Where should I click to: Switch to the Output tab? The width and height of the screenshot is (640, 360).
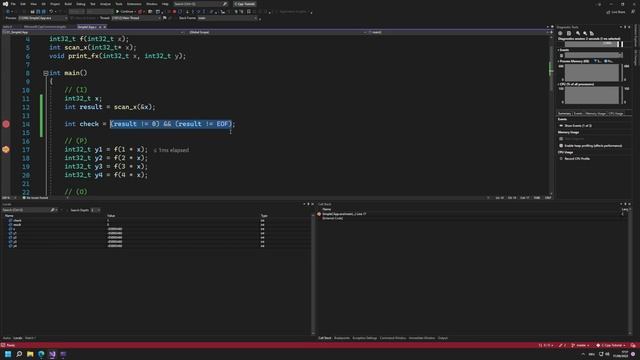[443, 338]
